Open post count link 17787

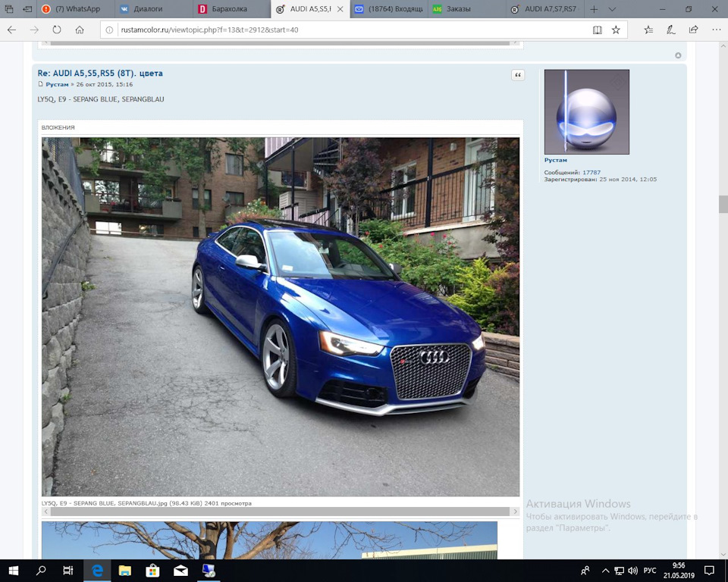point(591,172)
